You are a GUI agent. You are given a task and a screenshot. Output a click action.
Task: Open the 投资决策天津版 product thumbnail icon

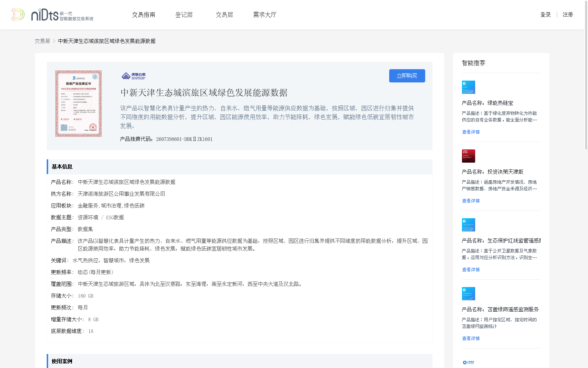[x=469, y=156]
